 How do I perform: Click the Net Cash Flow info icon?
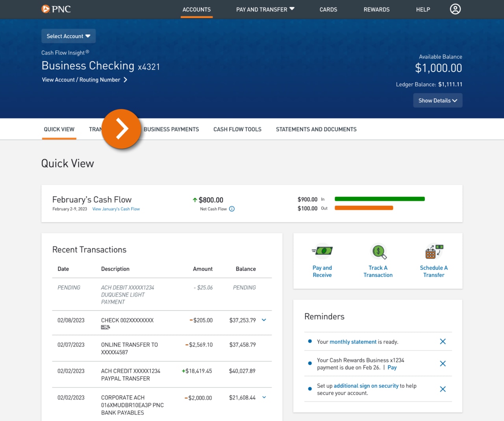click(232, 209)
